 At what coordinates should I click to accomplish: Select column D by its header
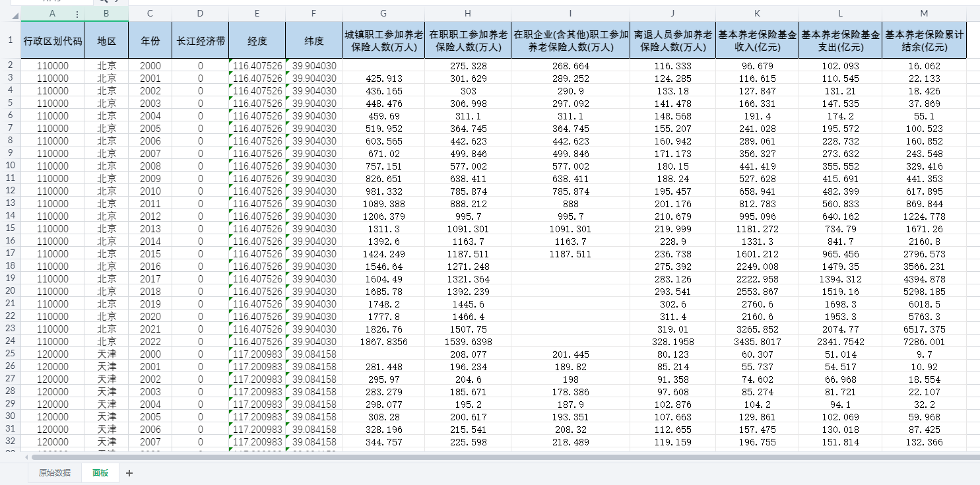(200, 14)
